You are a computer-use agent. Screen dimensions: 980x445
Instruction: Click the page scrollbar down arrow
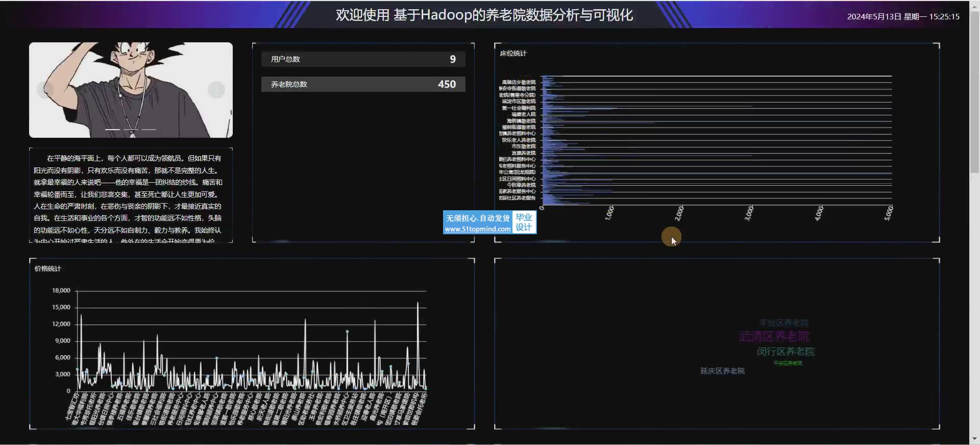pos(974,439)
